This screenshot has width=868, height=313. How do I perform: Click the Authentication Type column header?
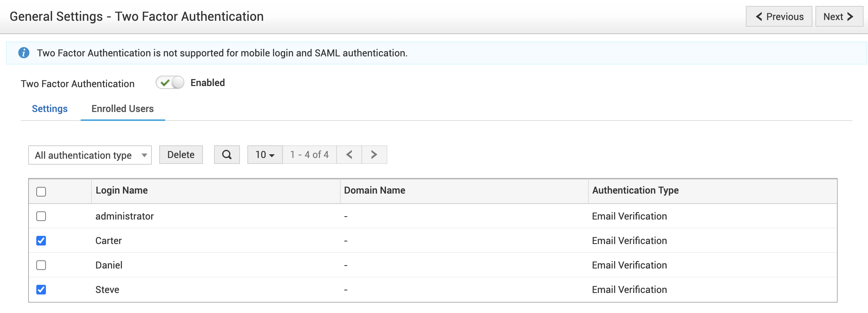pyautogui.click(x=635, y=190)
